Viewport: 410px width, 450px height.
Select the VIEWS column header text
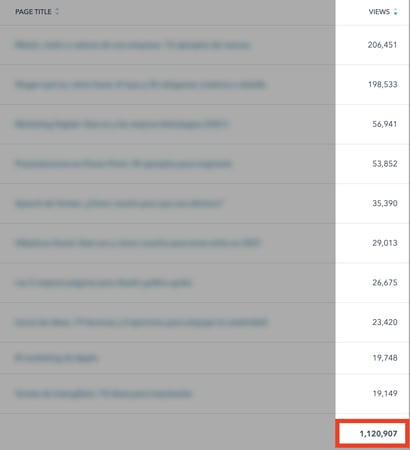click(x=379, y=12)
